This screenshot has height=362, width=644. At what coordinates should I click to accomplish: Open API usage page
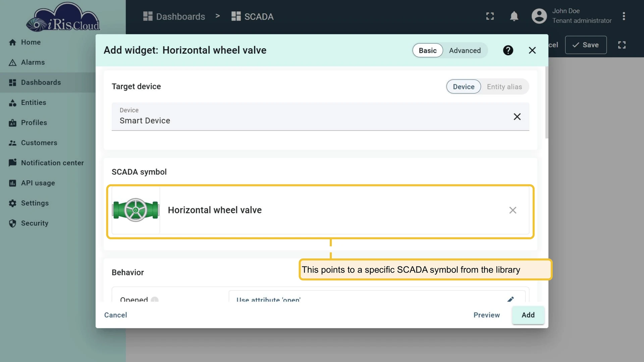tap(47, 183)
